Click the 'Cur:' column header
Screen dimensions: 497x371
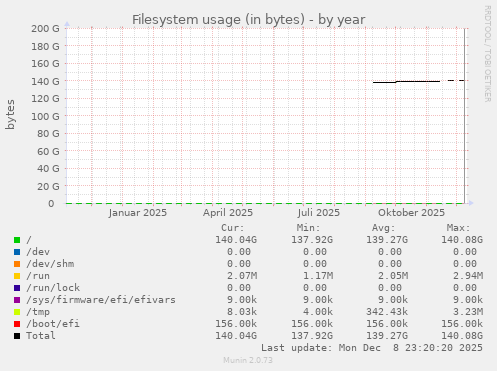click(x=233, y=228)
